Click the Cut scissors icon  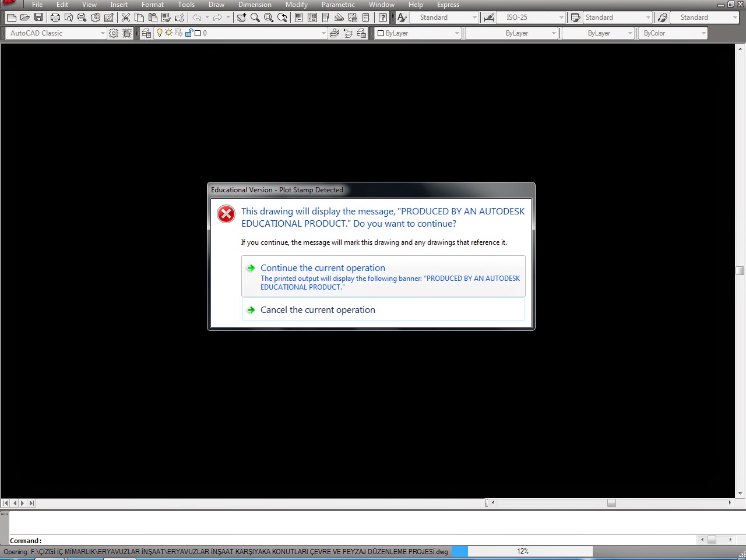pyautogui.click(x=126, y=17)
